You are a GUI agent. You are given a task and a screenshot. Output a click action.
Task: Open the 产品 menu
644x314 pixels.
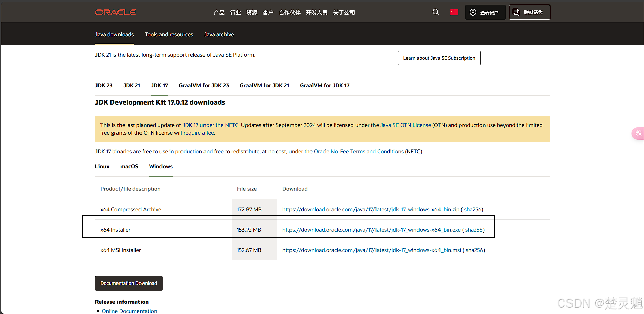[x=219, y=13]
